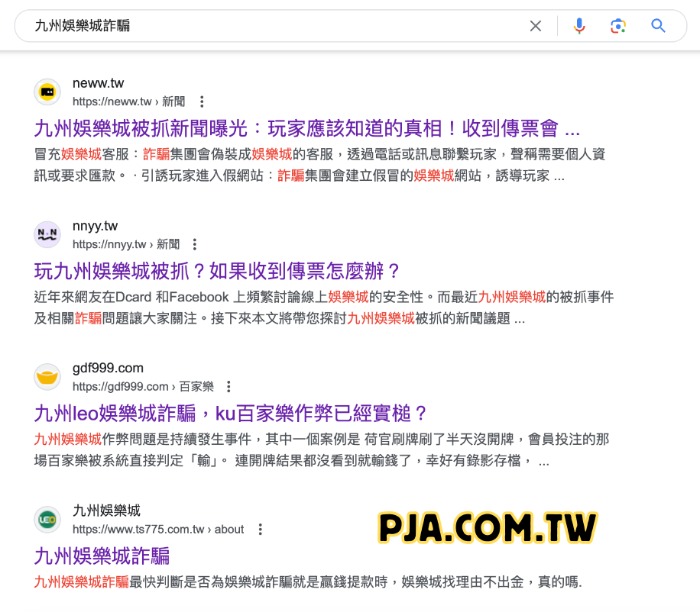Click the blue magnifier search button

[658, 26]
